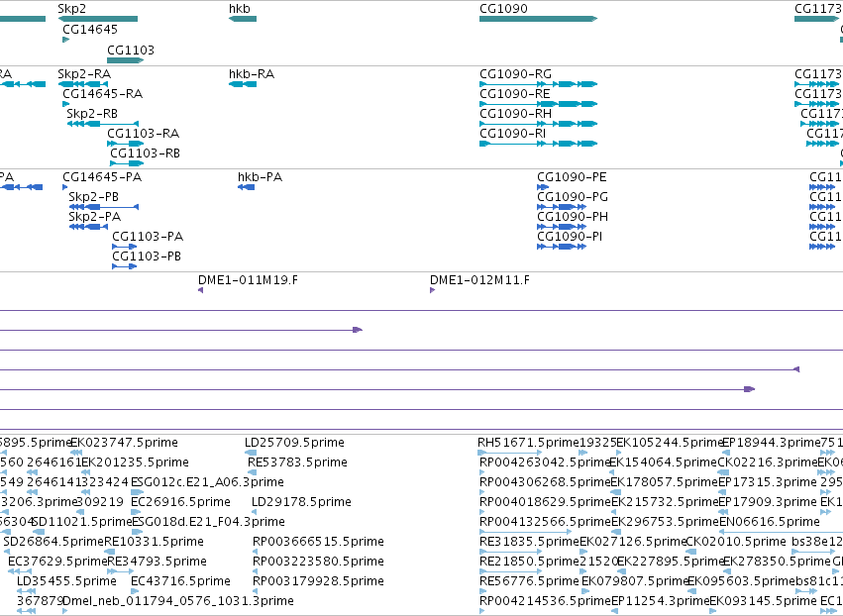Image resolution: width=843 pixels, height=616 pixels.
Task: Select the CG14645 gene label
Action: pos(90,30)
